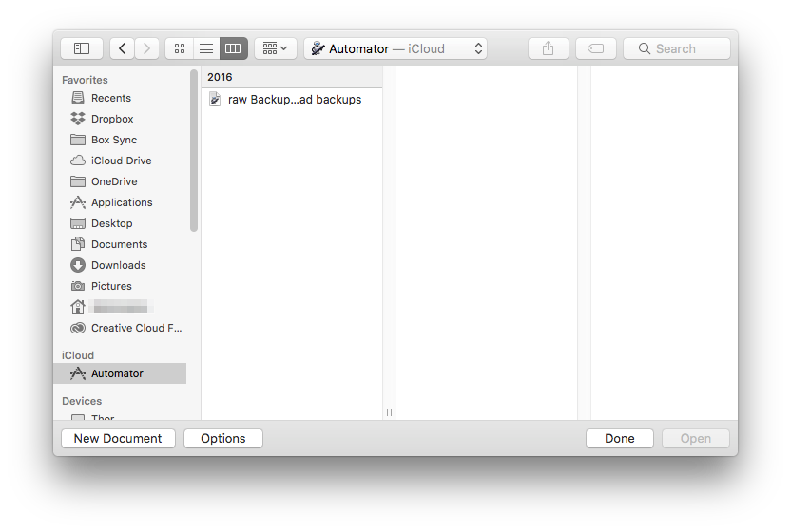The width and height of the screenshot is (791, 532).
Task: Click the iCloud Drive cloud icon
Action: pos(78,161)
